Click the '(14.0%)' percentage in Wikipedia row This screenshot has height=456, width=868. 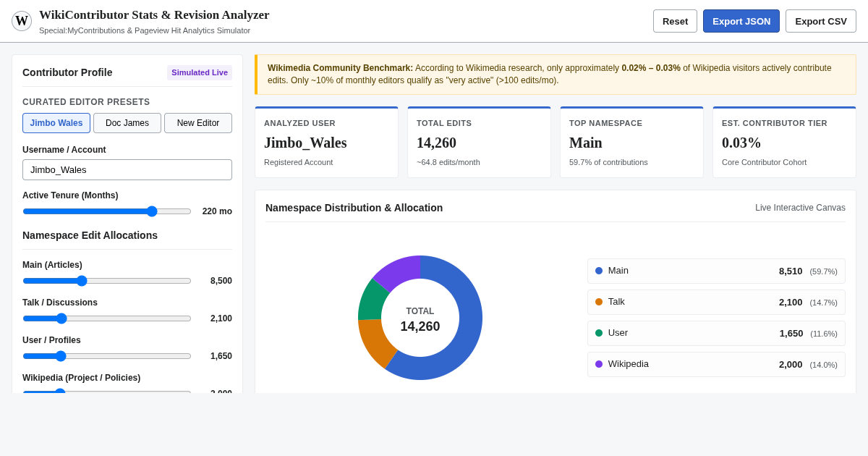[823, 365]
